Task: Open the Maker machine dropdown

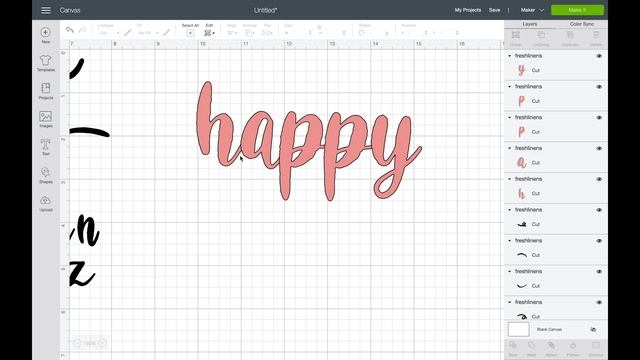Action: [x=532, y=10]
